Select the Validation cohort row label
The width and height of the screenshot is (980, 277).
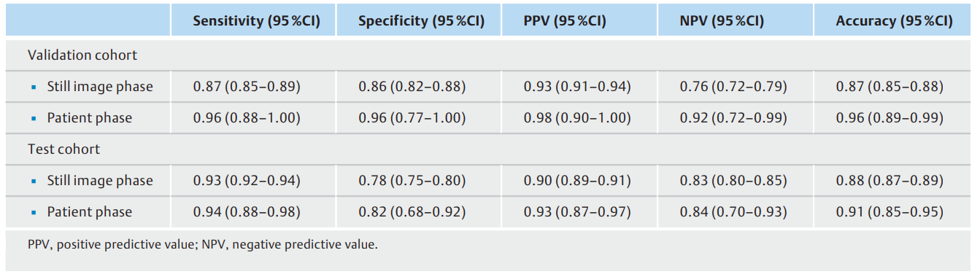82,55
